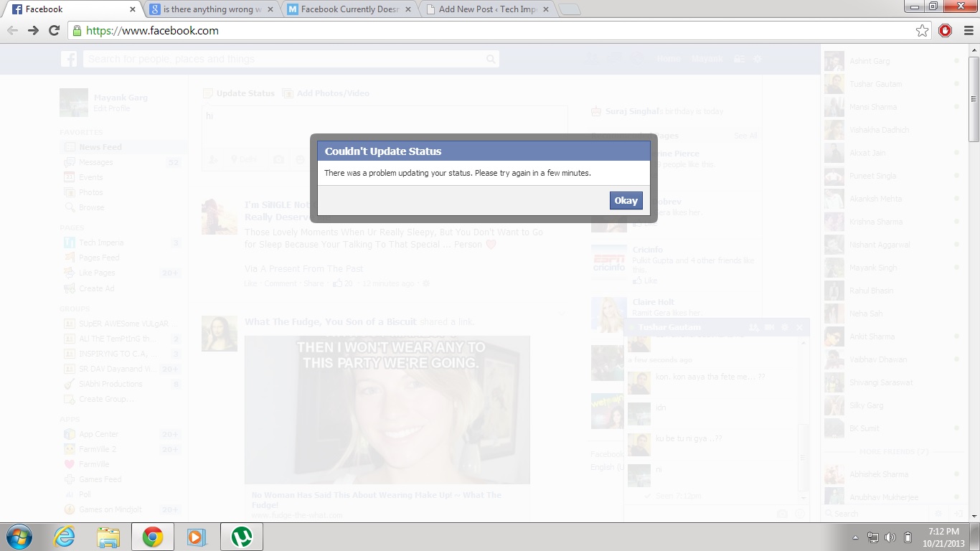980x551 pixels.
Task: Click Like under Cricinfo
Action: (x=645, y=281)
